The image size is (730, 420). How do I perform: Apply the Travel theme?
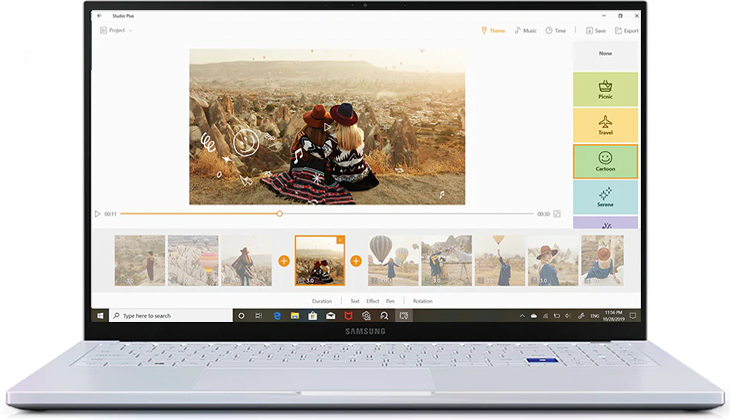pos(605,125)
